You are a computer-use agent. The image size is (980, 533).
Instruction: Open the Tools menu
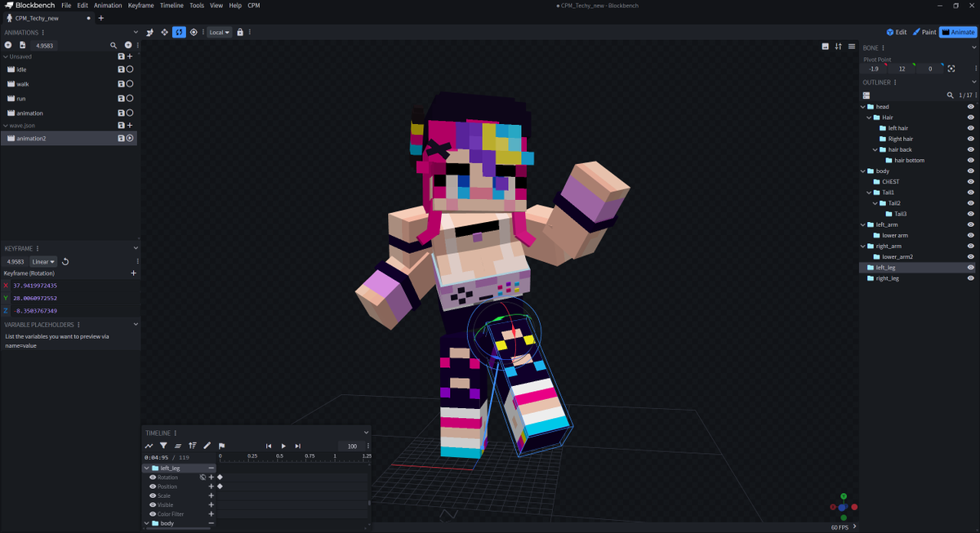click(197, 6)
